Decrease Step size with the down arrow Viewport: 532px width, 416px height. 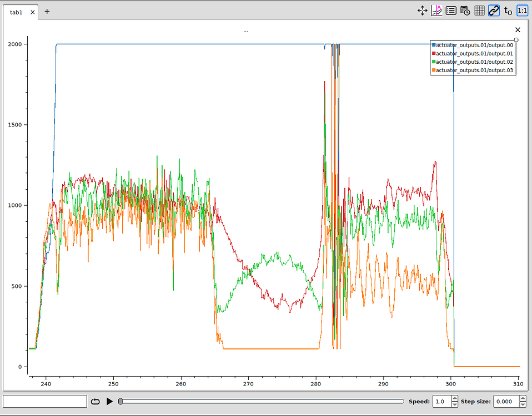coord(523,404)
